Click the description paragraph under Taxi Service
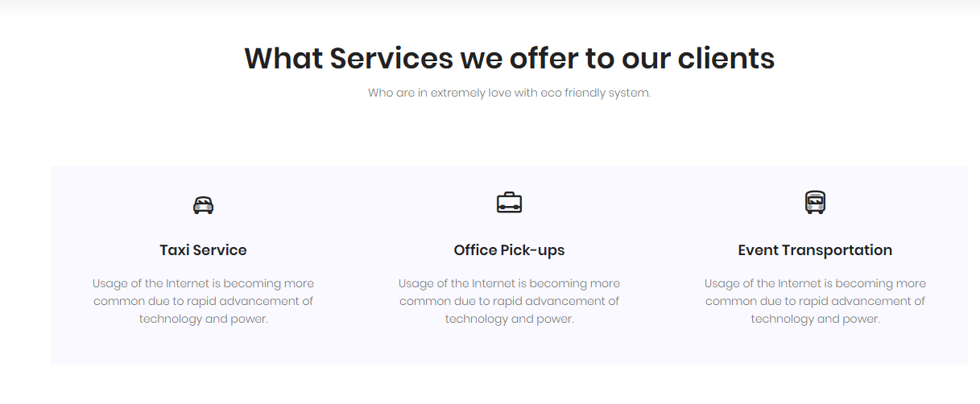Viewport: 980px width, 404px height. pos(203,301)
